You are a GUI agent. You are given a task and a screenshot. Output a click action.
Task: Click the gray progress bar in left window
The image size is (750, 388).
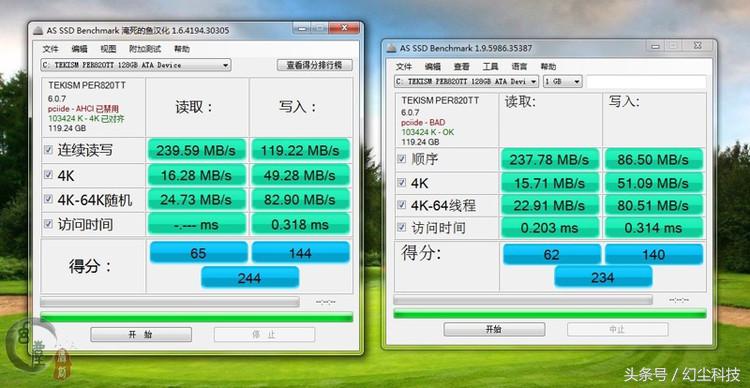(170, 302)
